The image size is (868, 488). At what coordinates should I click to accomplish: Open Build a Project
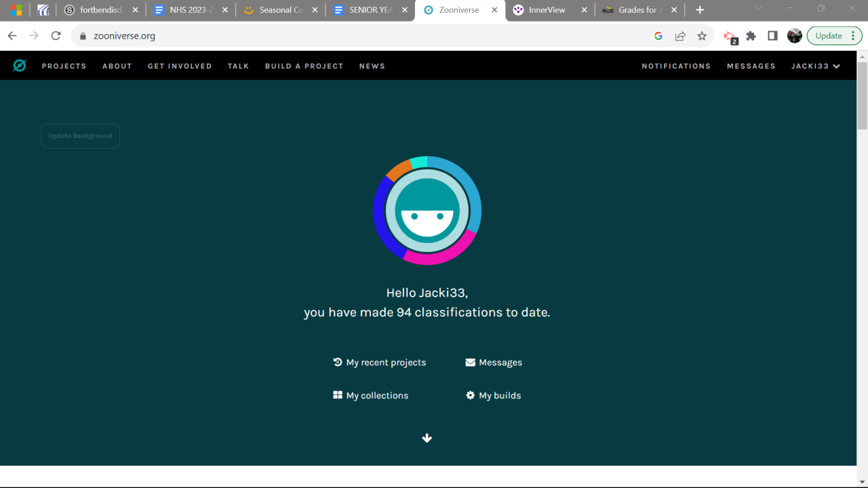pyautogui.click(x=304, y=66)
